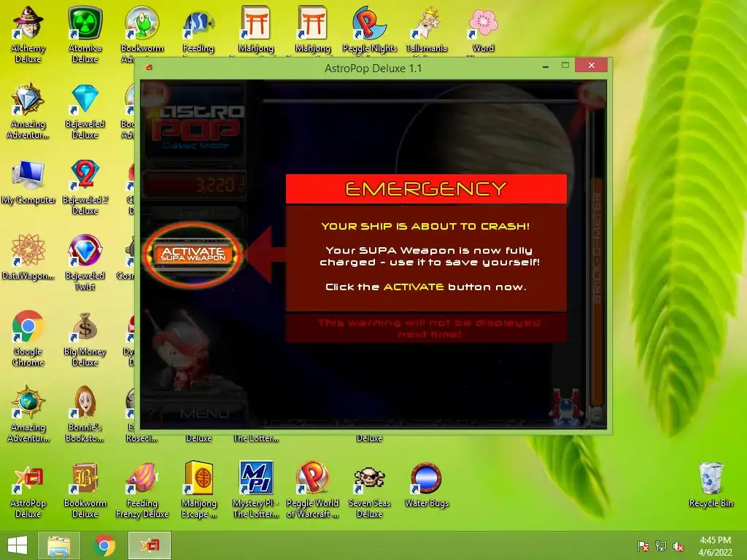Open the Alchemy Deluxe desktop shortcut

(x=28, y=34)
